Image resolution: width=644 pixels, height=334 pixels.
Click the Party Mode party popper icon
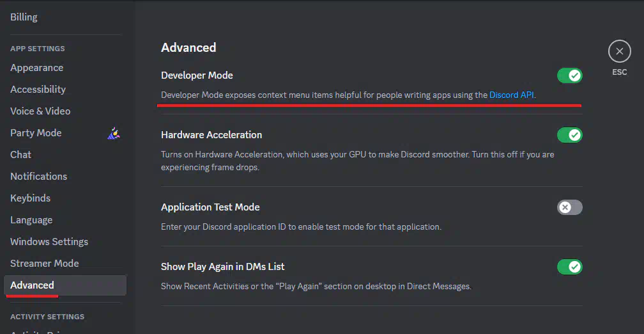pos(113,133)
